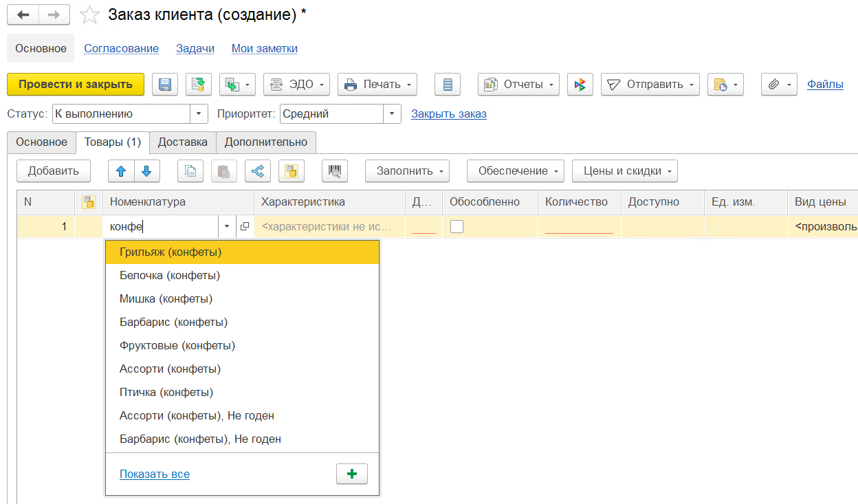Viewport: 858px width, 504px height.
Task: Select Барбарис (конфеты) without Не годен suffix
Action: click(242, 322)
